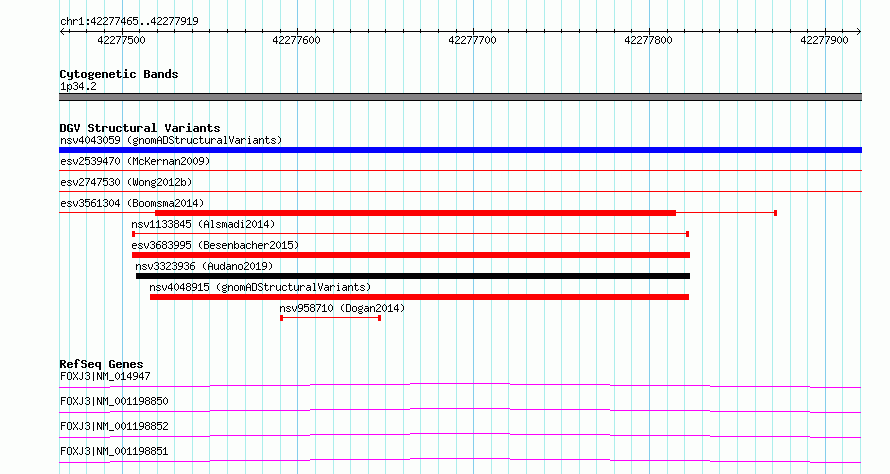The image size is (890, 474).
Task: Click the nsv4043059 gnomAD blue variant bar
Action: coord(460,150)
